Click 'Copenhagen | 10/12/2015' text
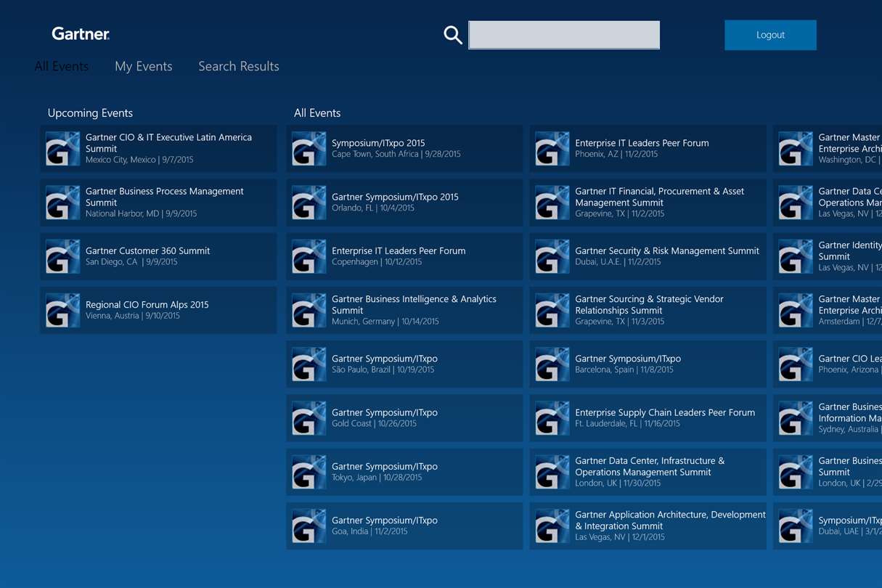Image resolution: width=882 pixels, height=588 pixels. [x=377, y=262]
